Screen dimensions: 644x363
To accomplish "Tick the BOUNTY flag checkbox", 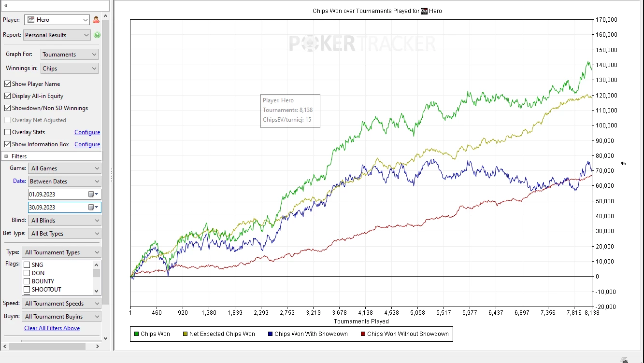I will 27,281.
